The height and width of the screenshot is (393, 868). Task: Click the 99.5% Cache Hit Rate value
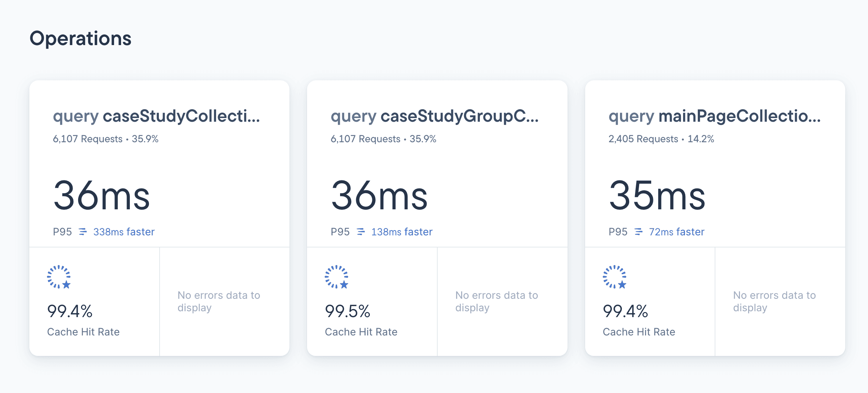347,311
